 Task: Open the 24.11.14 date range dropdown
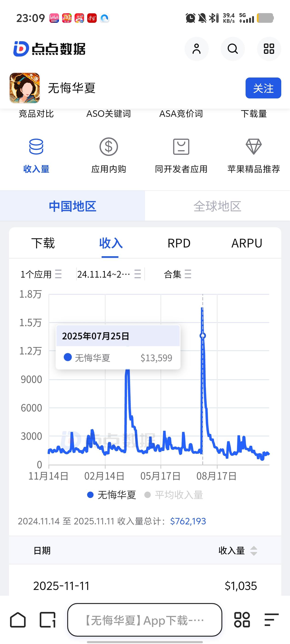coord(109,274)
